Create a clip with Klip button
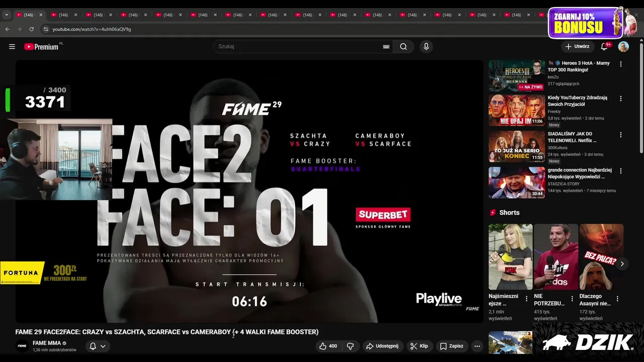Image resolution: width=644 pixels, height=362 pixels. pyautogui.click(x=419, y=346)
